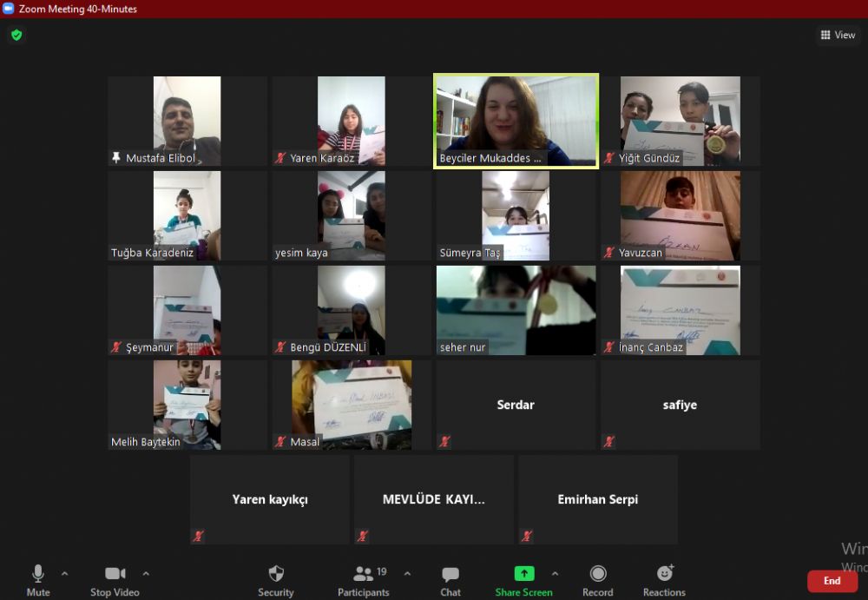Screen dimensions: 868x600
Task: Click the Zoom app icon in title bar
Action: (x=8, y=9)
